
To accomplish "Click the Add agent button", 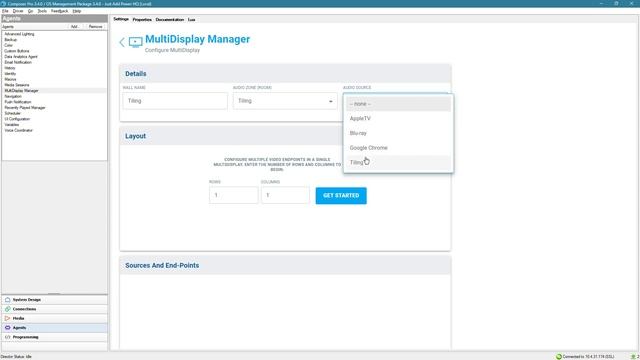I will (x=74, y=27).
